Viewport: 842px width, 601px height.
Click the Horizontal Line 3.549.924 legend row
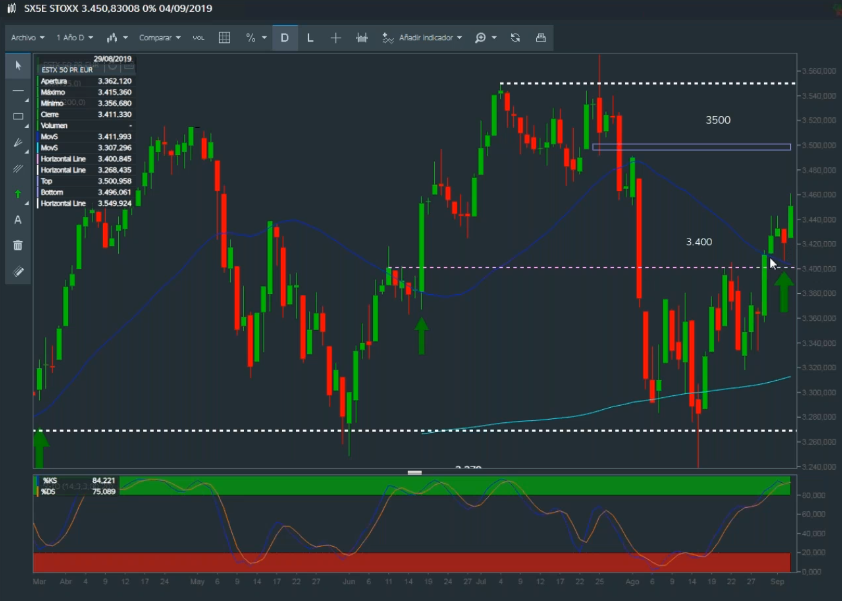pyautogui.click(x=85, y=204)
